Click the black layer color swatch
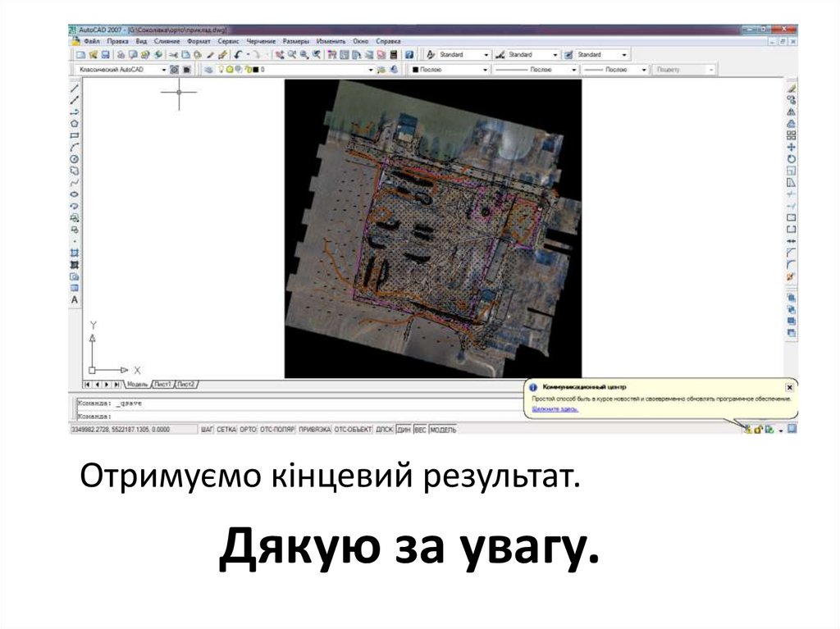840x629 pixels. tap(255, 70)
